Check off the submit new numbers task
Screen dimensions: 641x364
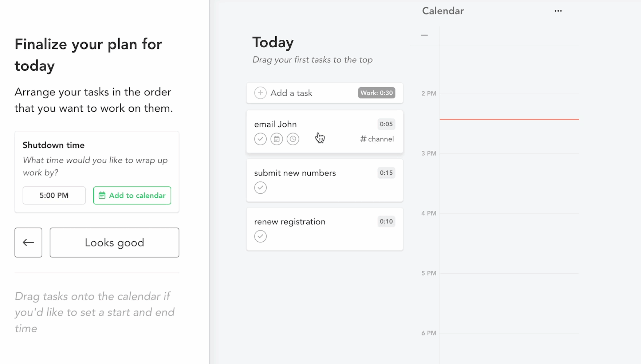(x=260, y=187)
